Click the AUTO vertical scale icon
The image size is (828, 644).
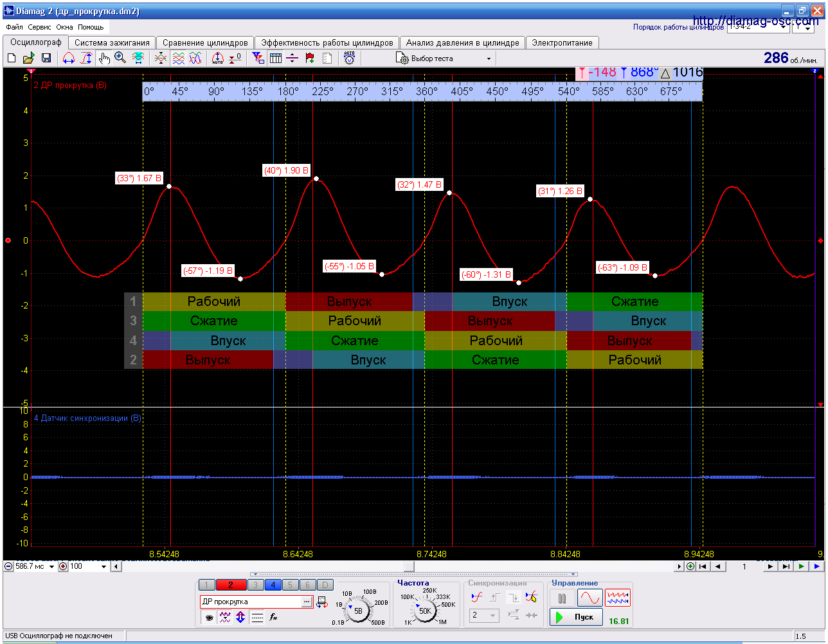pyautogui.click(x=218, y=58)
